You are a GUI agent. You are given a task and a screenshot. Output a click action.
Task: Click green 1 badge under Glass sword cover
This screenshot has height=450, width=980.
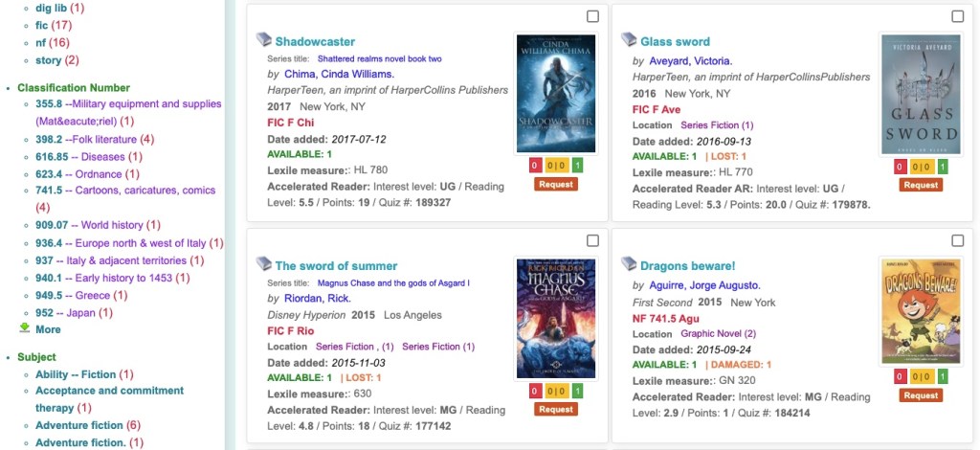pos(943,167)
